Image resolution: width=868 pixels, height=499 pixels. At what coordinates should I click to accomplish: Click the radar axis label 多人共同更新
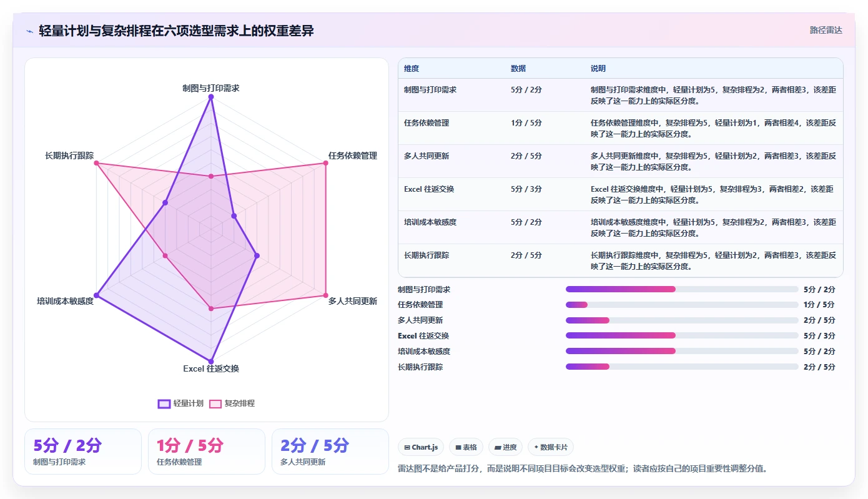(353, 301)
